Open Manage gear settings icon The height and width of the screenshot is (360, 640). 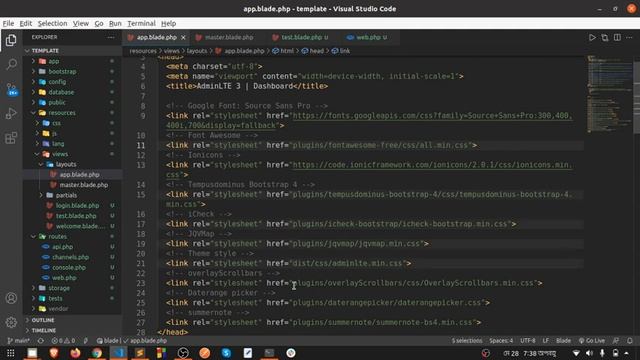pos(11,322)
